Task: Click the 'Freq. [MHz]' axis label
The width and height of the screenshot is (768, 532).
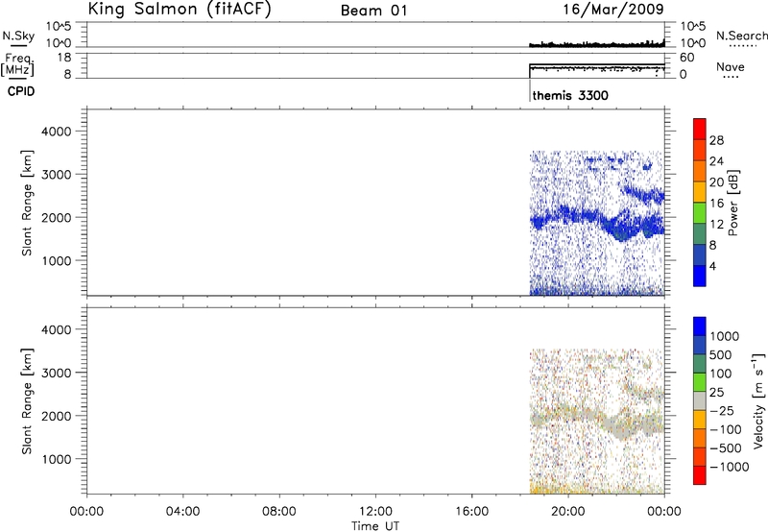Action: click(17, 65)
